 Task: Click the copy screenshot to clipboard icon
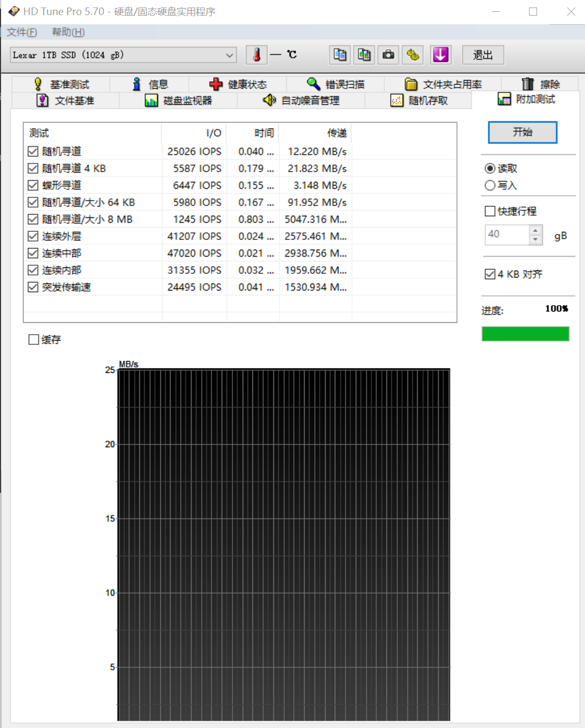click(364, 54)
